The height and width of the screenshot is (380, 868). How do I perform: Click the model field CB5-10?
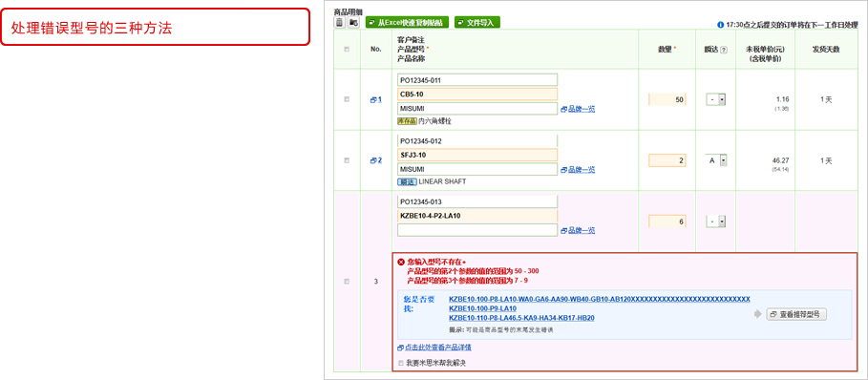tap(477, 94)
